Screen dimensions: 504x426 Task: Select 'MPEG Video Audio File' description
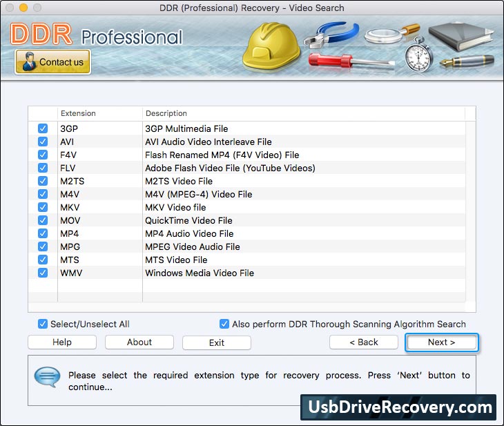[x=193, y=247]
